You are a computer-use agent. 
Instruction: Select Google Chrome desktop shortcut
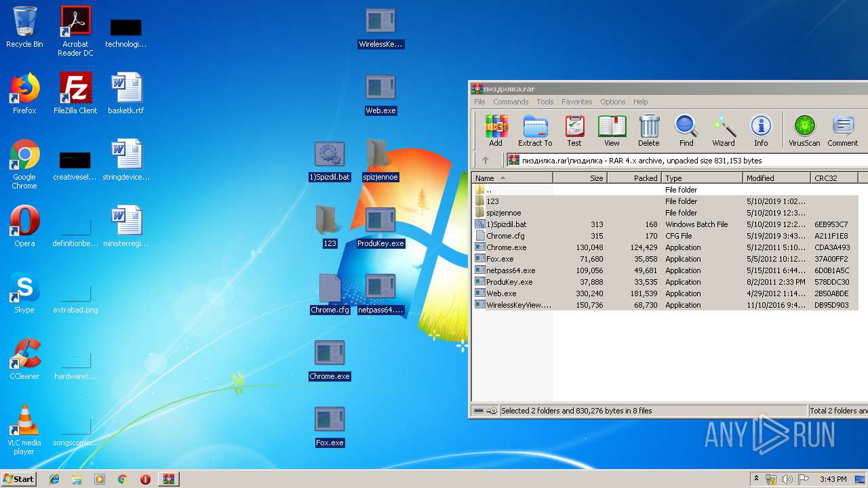point(24,164)
